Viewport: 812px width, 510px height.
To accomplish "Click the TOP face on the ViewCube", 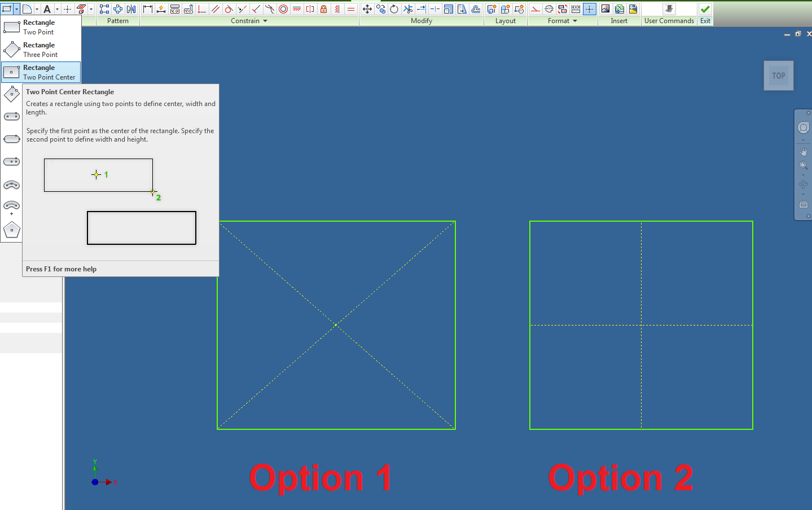I will tap(779, 75).
